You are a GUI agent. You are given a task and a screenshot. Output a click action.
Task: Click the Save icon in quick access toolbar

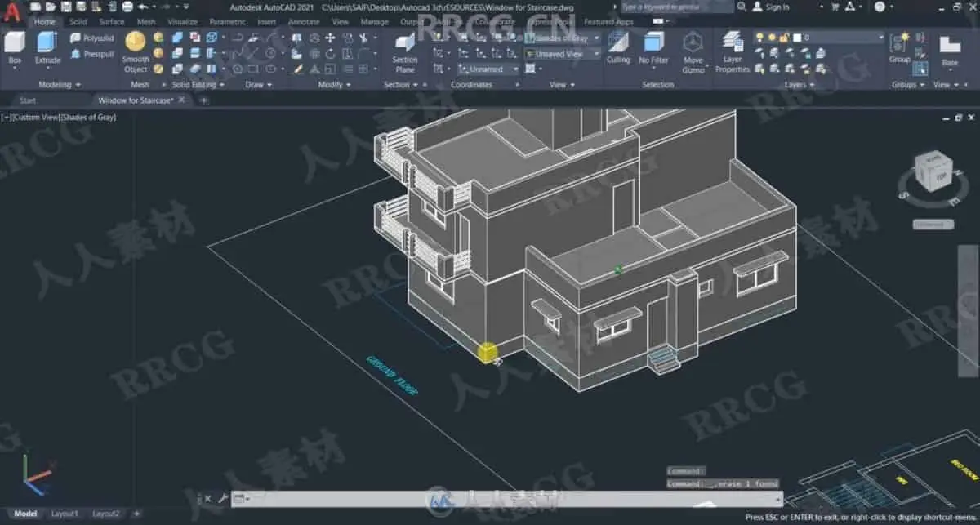[66, 7]
